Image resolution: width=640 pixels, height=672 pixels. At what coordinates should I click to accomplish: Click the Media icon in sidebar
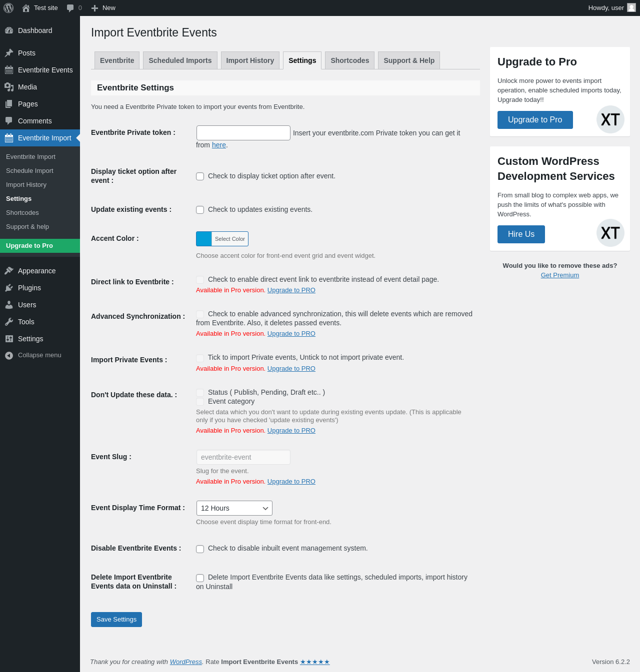pyautogui.click(x=9, y=87)
